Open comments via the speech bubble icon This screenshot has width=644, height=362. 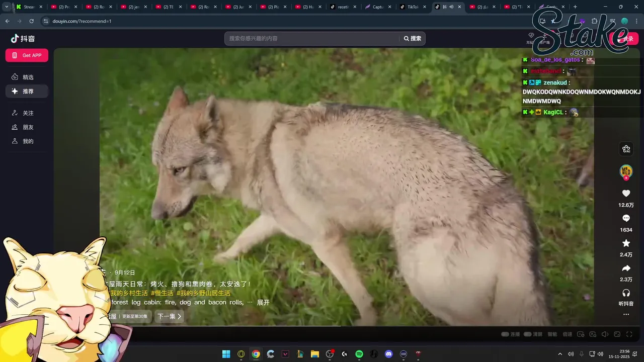click(626, 218)
